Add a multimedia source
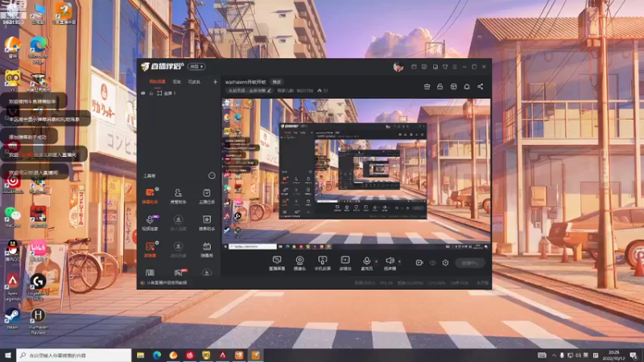The image size is (644, 362). 345,263
